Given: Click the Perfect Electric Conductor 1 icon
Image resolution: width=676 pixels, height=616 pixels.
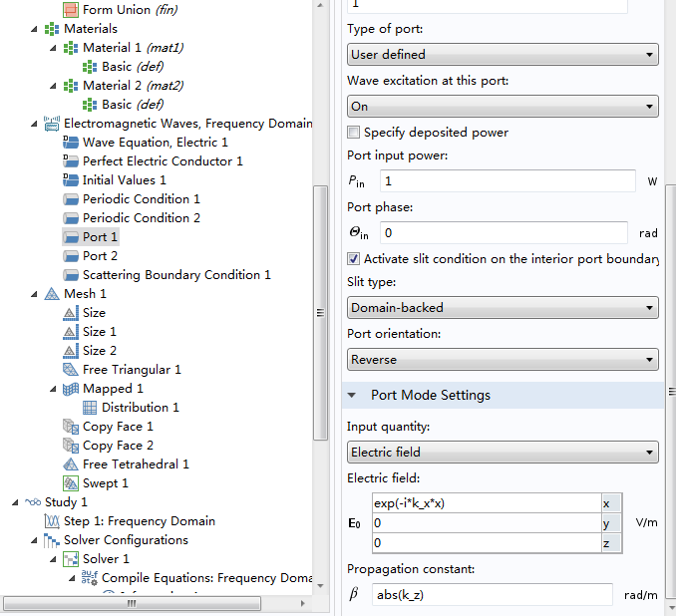Looking at the screenshot, I should pyautogui.click(x=70, y=161).
